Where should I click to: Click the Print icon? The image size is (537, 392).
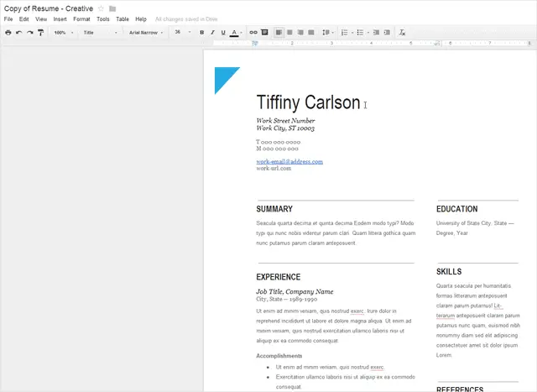pos(8,33)
